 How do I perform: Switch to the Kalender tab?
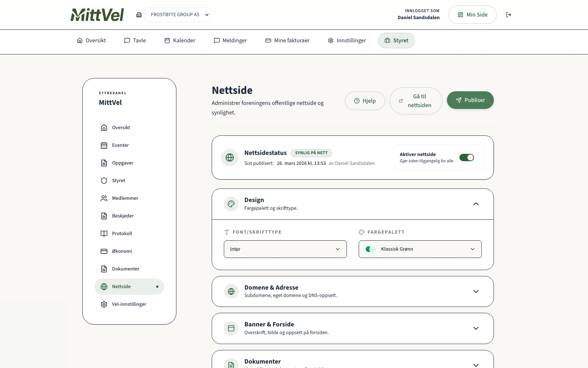tap(180, 40)
